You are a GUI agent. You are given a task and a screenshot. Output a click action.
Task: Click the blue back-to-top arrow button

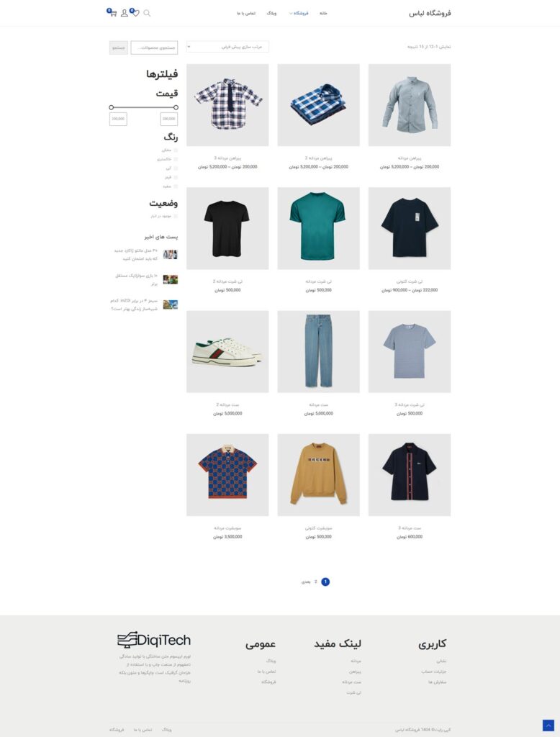(548, 725)
